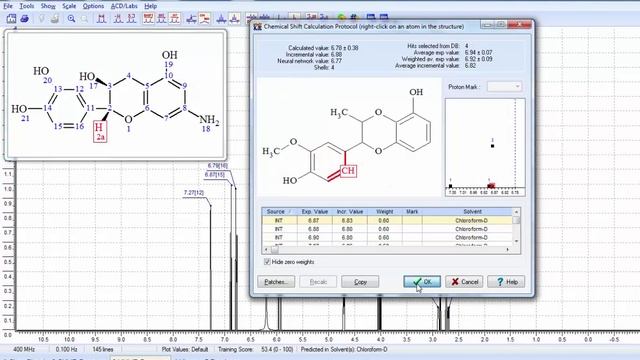Image resolution: width=640 pixels, height=360 pixels.
Task: Click the toolbar icon left of the dialog's title icon
Action: tap(252, 17)
